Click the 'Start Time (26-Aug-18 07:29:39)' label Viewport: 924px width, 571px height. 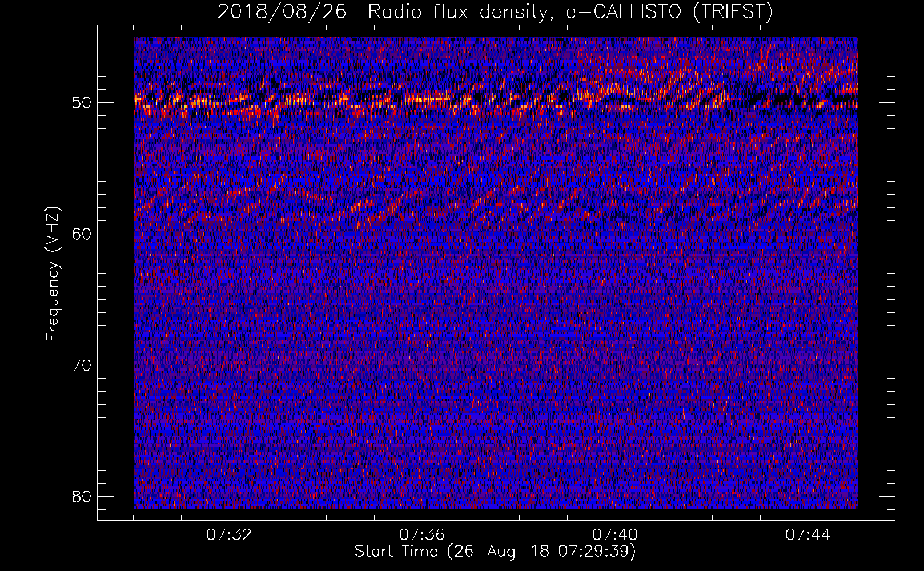point(495,552)
